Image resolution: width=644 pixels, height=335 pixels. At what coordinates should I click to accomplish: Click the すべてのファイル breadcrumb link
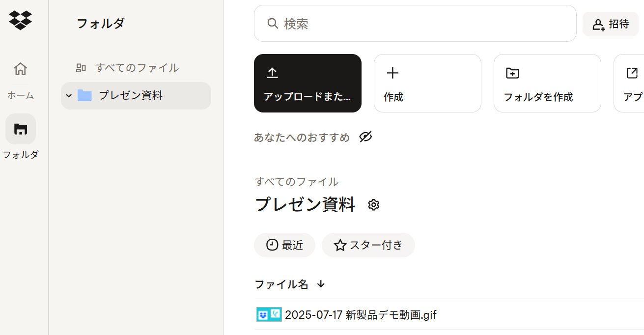point(297,182)
